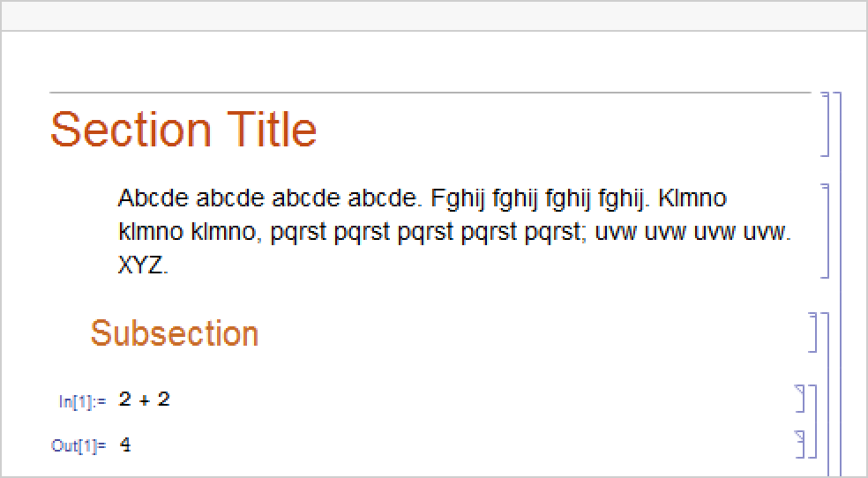Select the paragraph text cell bracket
868x478 pixels.
pos(826,231)
